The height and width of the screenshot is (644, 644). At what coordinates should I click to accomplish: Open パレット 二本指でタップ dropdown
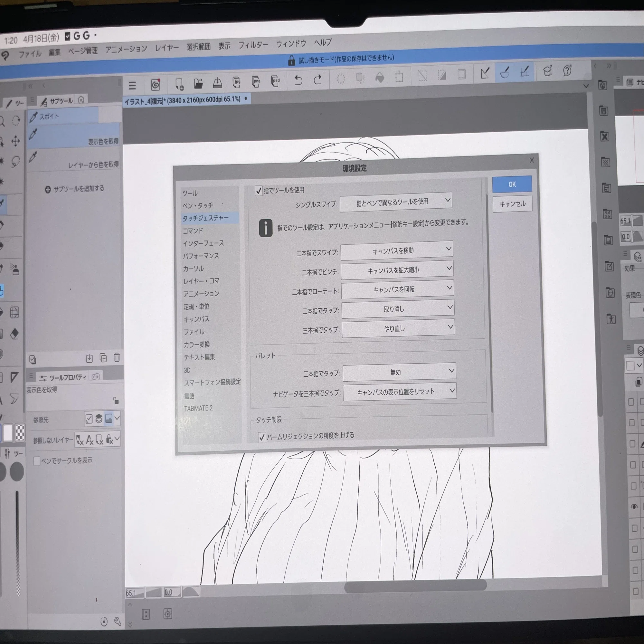(x=399, y=372)
